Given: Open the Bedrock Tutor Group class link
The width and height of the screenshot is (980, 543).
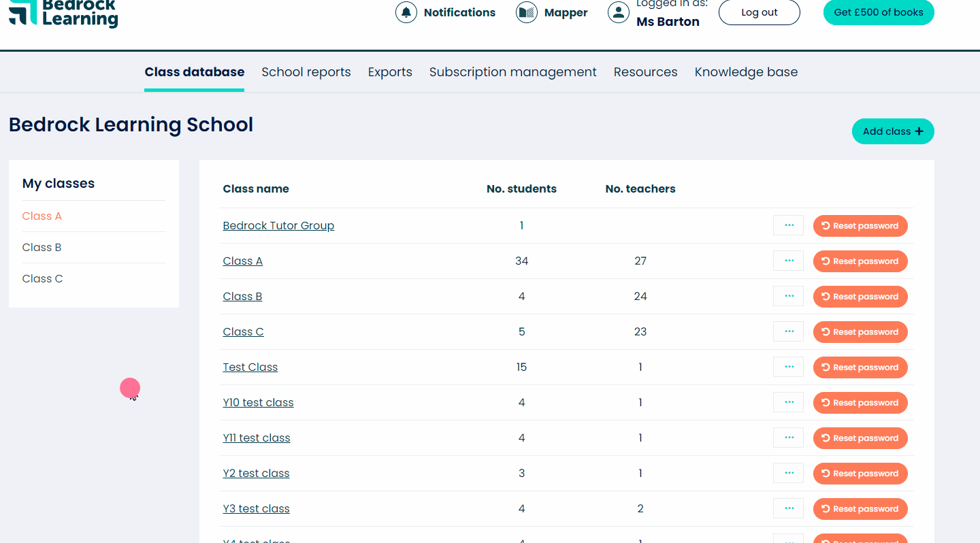Looking at the screenshot, I should pos(278,226).
